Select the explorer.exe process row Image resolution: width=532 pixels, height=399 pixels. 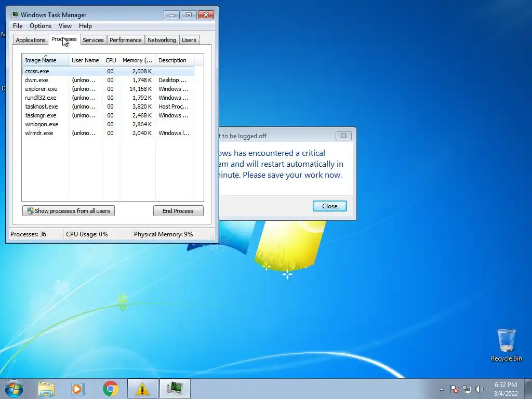tap(108, 89)
